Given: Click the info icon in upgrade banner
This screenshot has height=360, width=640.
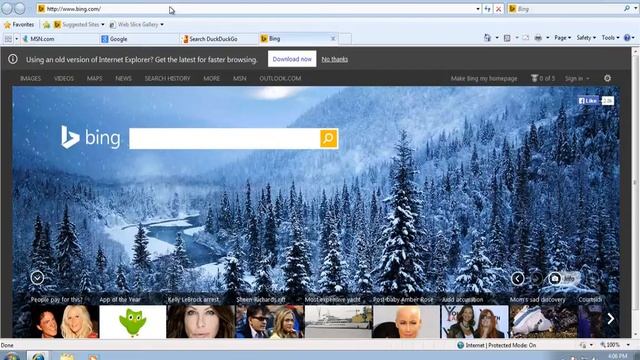Looking at the screenshot, I should (x=13, y=59).
